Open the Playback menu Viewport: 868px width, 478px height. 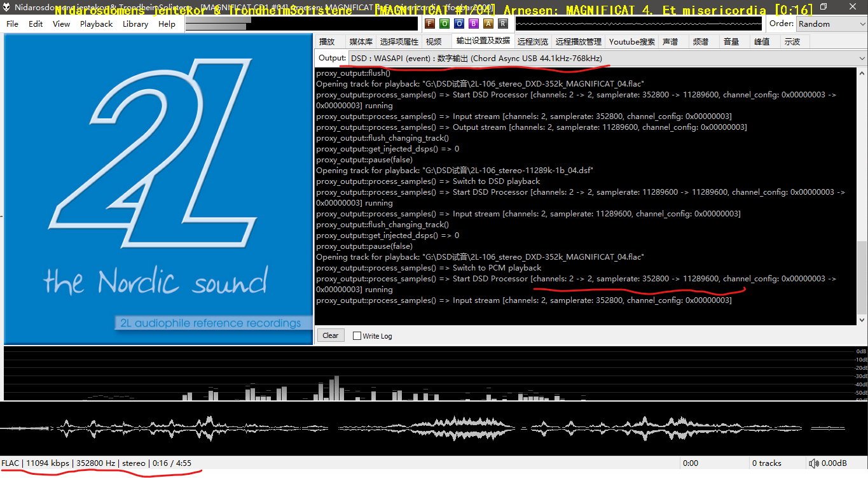(x=96, y=24)
